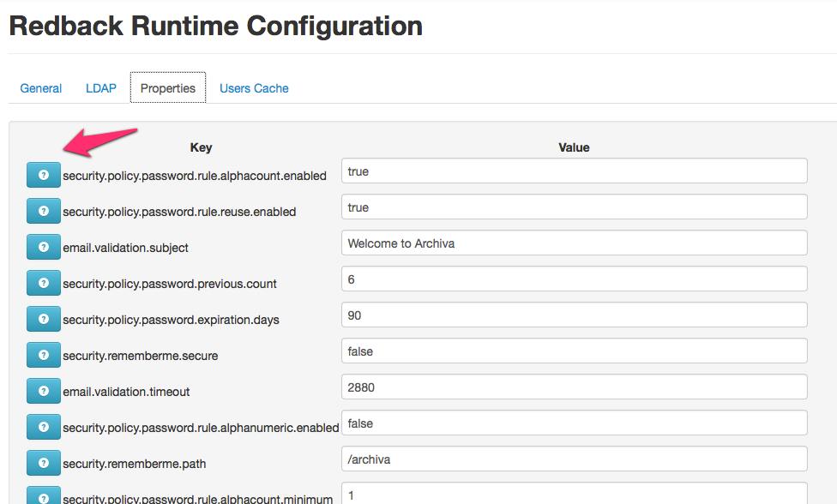The image size is (837, 504).
Task: Click help icon for security.policy.password.rule.alphacount.enabled
Action: (43, 175)
